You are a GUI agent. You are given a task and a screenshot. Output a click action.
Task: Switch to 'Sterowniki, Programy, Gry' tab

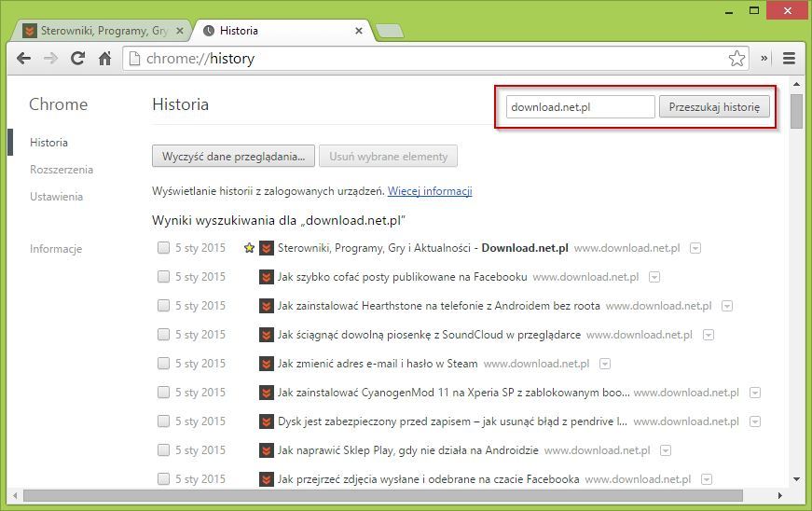click(x=101, y=31)
